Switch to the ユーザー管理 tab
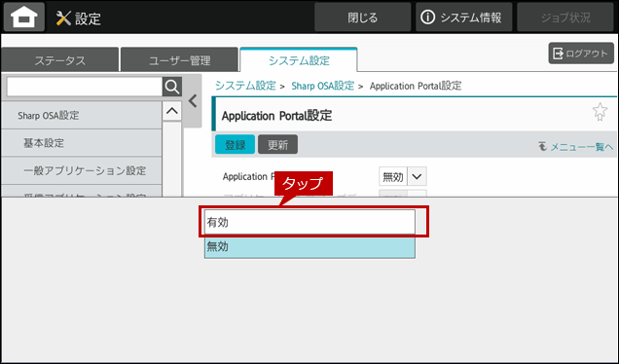This screenshot has height=364, width=619. (179, 60)
